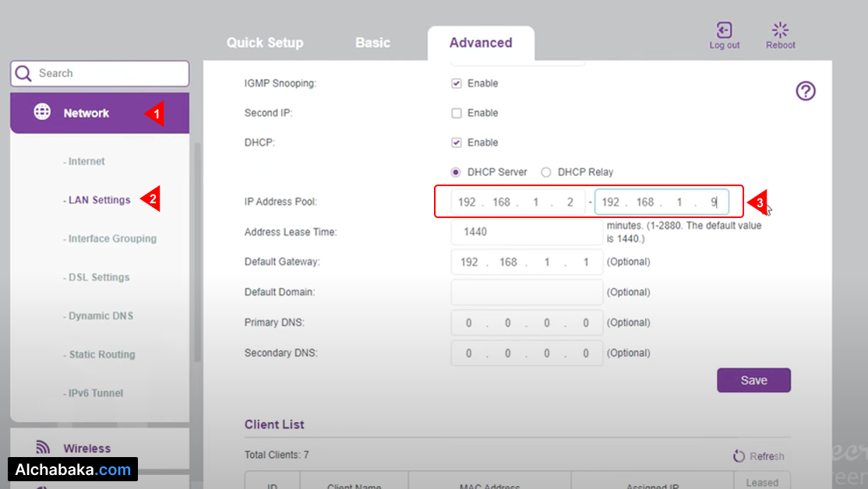Viewport: 868px width, 489px height.
Task: Click the Network globe icon
Action: [x=42, y=112]
